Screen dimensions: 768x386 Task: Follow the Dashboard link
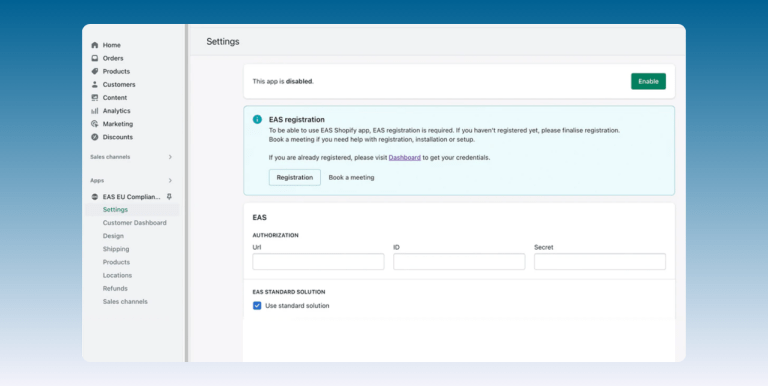[405, 158]
